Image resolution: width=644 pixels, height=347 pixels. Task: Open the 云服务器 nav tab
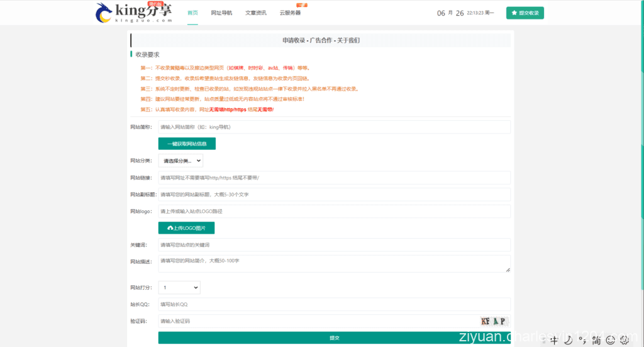pyautogui.click(x=291, y=13)
